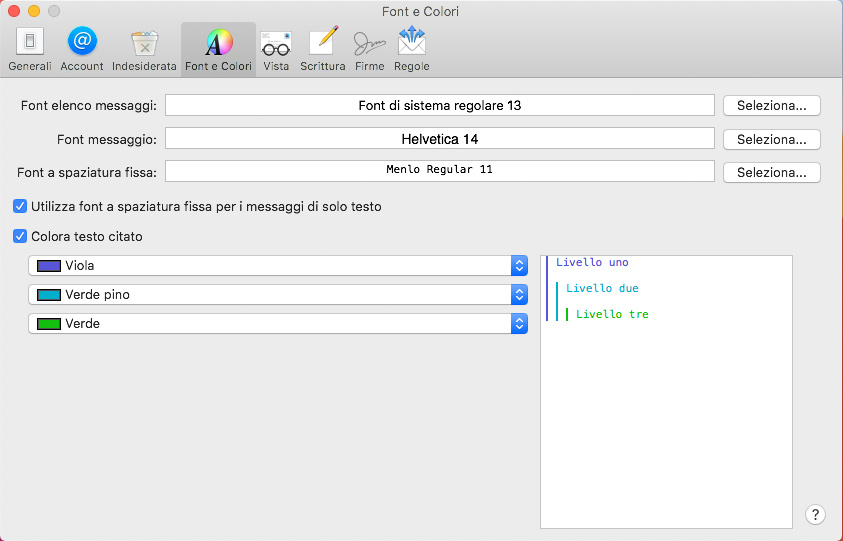This screenshot has width=843, height=541.
Task: Open the Verde pino color dropdown
Action: (278, 295)
